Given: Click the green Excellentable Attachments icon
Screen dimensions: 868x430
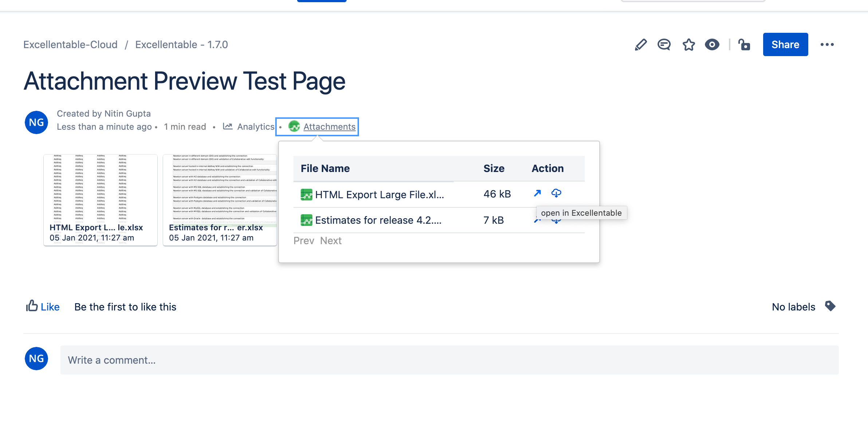Looking at the screenshot, I should click(x=294, y=126).
